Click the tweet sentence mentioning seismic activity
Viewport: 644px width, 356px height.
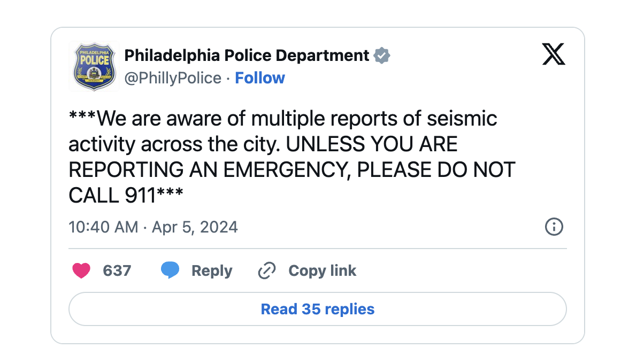coord(283,131)
